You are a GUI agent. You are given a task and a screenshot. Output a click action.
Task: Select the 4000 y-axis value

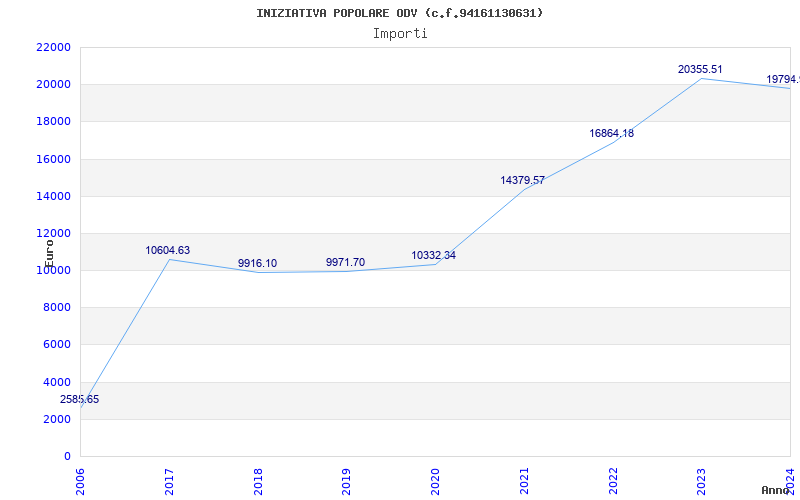pyautogui.click(x=57, y=382)
